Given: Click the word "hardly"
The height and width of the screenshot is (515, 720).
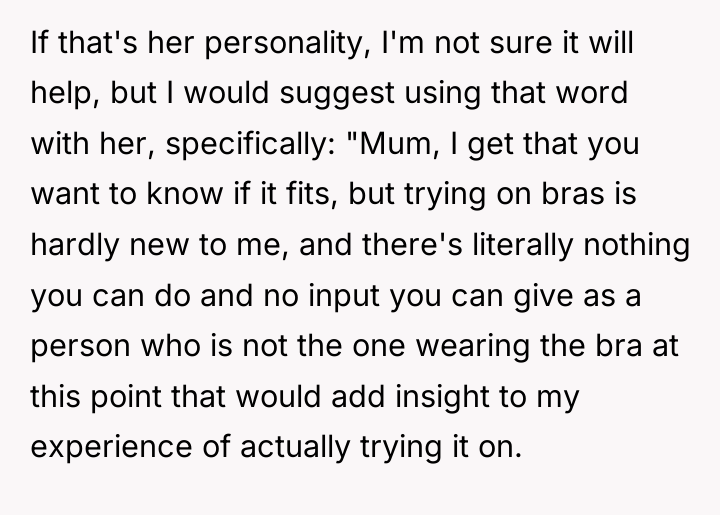Looking at the screenshot, I should (75, 246).
